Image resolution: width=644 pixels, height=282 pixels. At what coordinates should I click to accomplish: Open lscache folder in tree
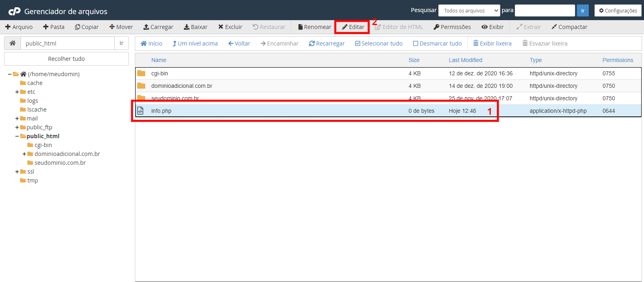pyautogui.click(x=37, y=110)
